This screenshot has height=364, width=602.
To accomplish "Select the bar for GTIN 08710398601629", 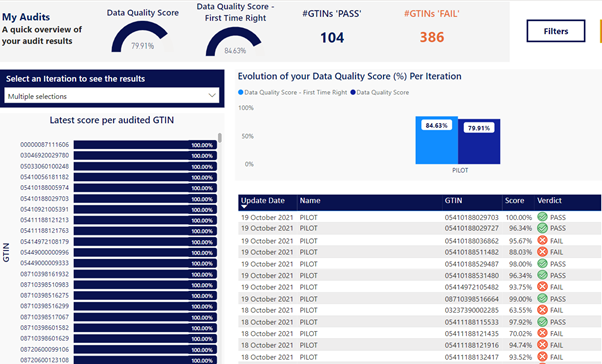I will (x=145, y=339).
